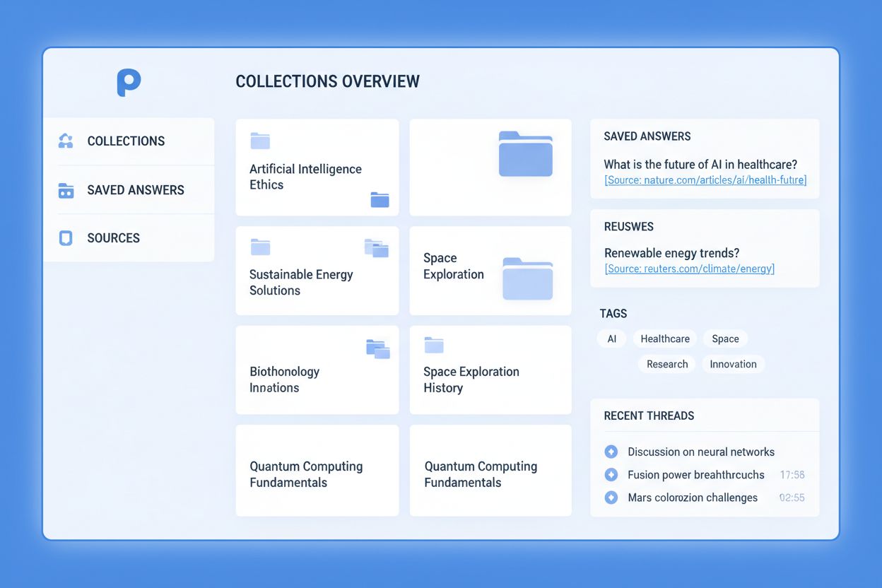
Task: Open the reuters.com energy source link
Action: point(688,269)
